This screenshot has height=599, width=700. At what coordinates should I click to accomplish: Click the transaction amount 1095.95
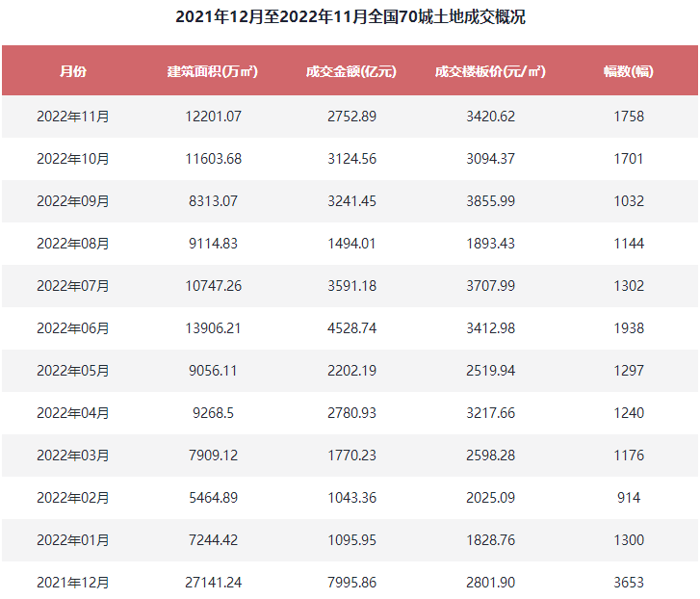pyautogui.click(x=351, y=540)
